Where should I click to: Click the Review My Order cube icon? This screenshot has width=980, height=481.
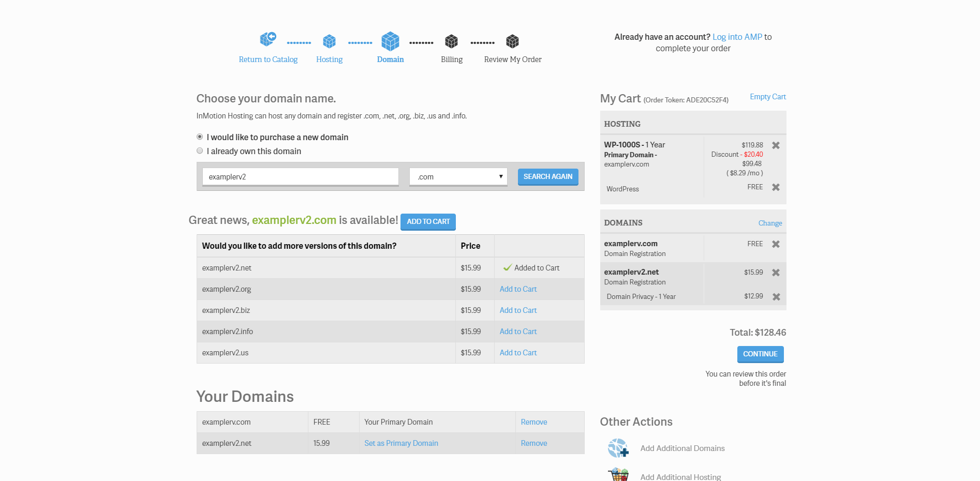tap(512, 41)
